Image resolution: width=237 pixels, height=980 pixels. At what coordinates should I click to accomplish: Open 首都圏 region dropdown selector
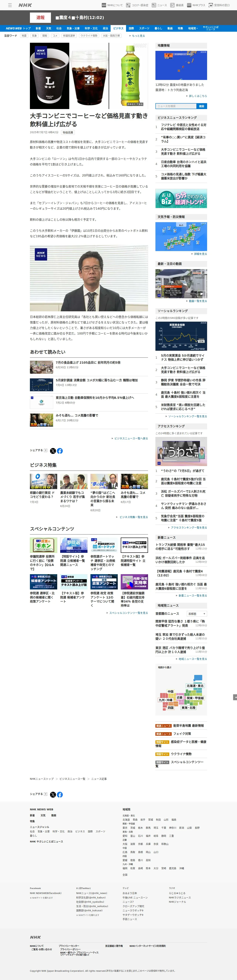[x=197, y=614]
